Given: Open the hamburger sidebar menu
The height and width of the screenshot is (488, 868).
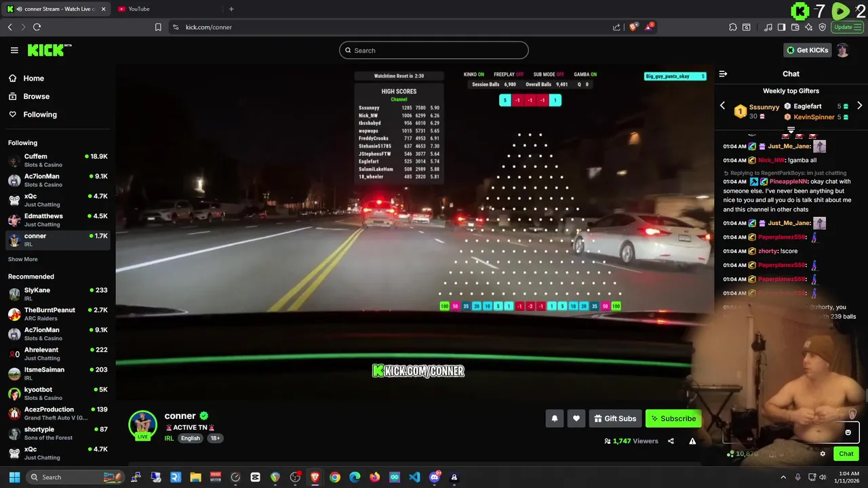Looking at the screenshot, I should click(x=14, y=50).
